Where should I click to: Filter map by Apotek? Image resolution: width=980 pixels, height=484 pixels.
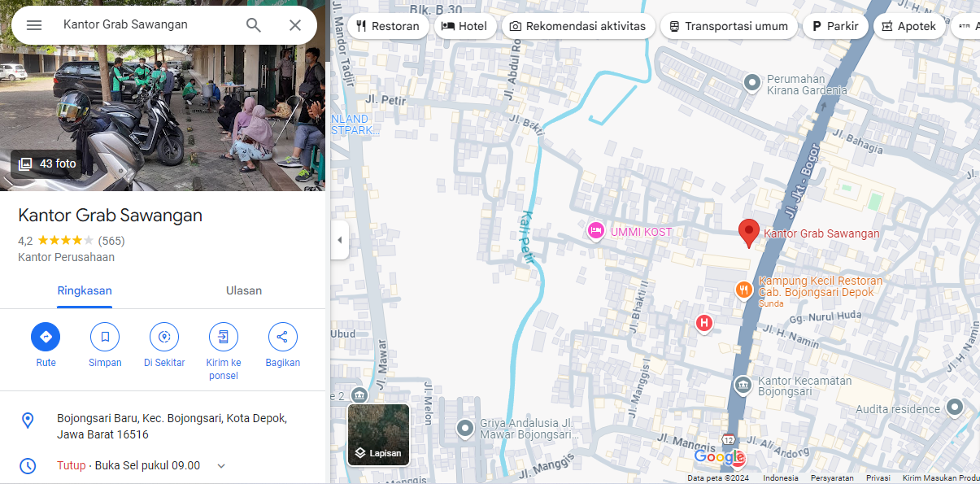click(x=909, y=26)
